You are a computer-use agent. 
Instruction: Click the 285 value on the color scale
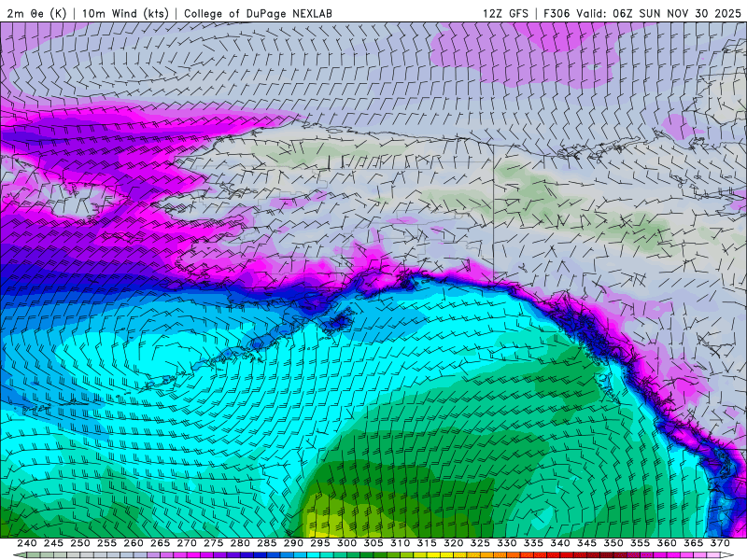tap(267, 543)
